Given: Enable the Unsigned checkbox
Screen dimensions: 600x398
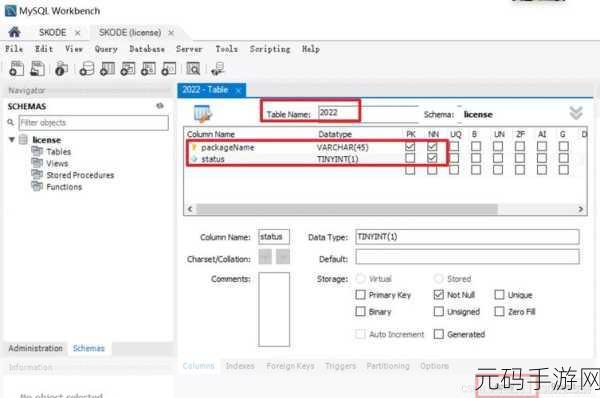Looking at the screenshot, I should click(x=439, y=312).
